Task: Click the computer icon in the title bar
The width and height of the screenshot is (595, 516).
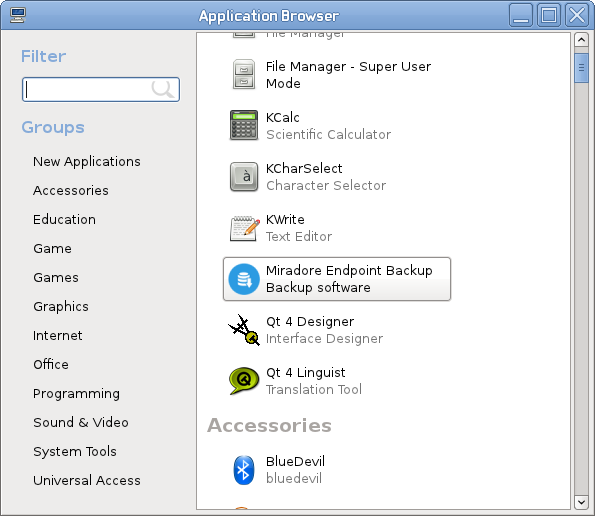Action: coord(17,15)
